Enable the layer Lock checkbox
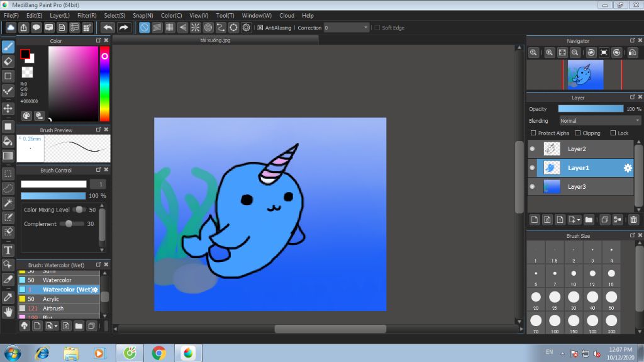 click(613, 133)
